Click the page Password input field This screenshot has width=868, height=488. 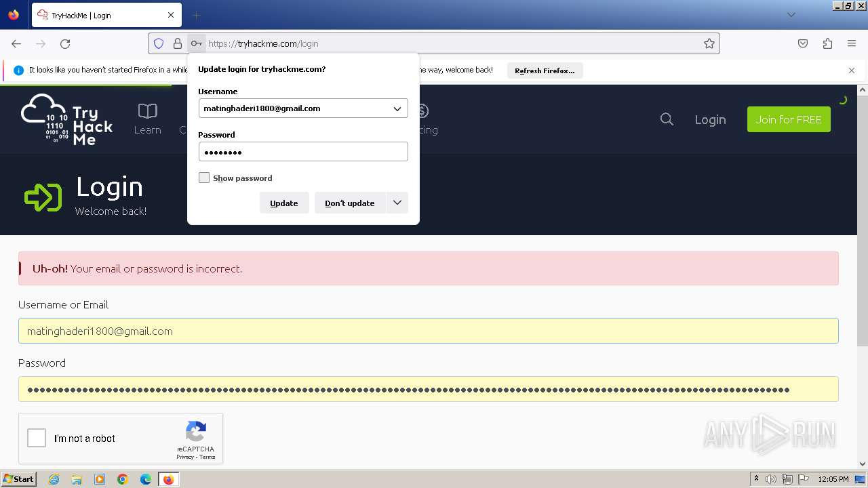click(x=429, y=389)
